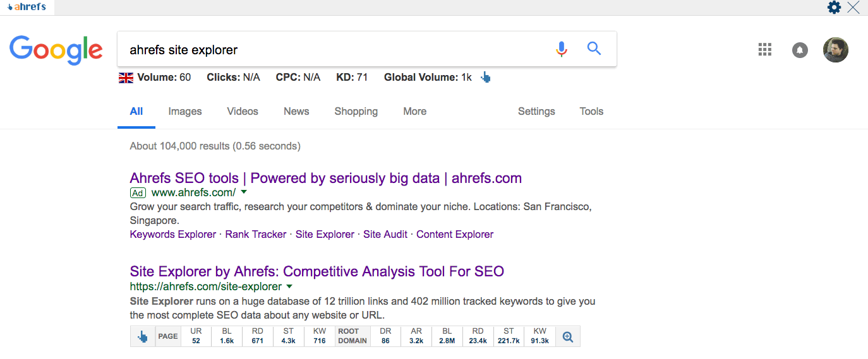Click the AR 3.2k domain cell

pos(416,336)
